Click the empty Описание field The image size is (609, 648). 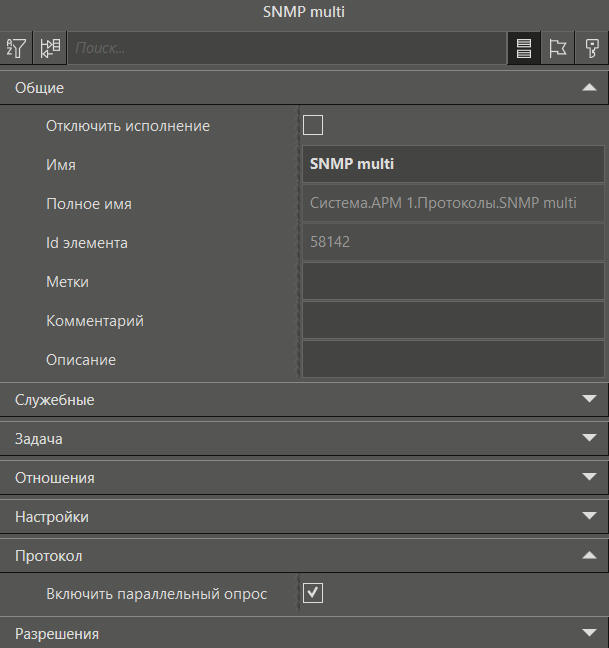453,359
